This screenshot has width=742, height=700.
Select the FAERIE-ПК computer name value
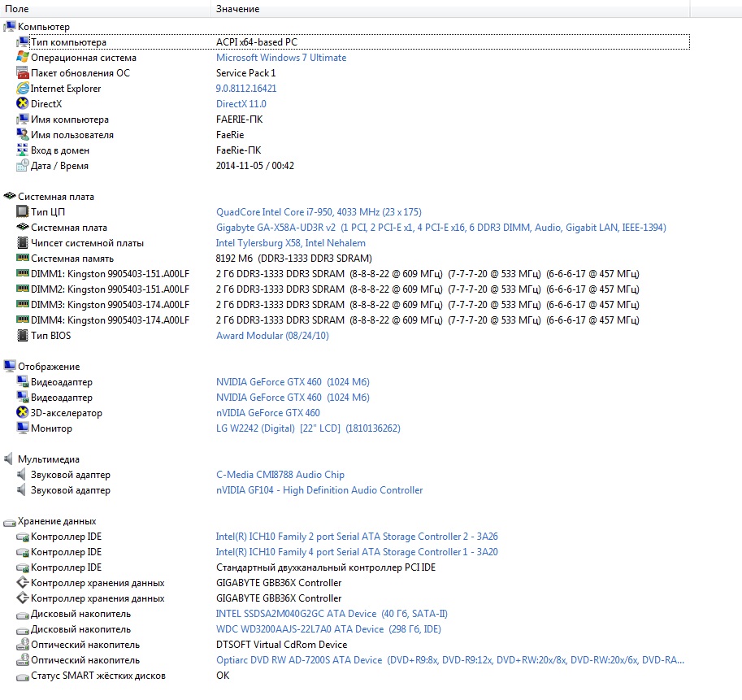pos(240,119)
